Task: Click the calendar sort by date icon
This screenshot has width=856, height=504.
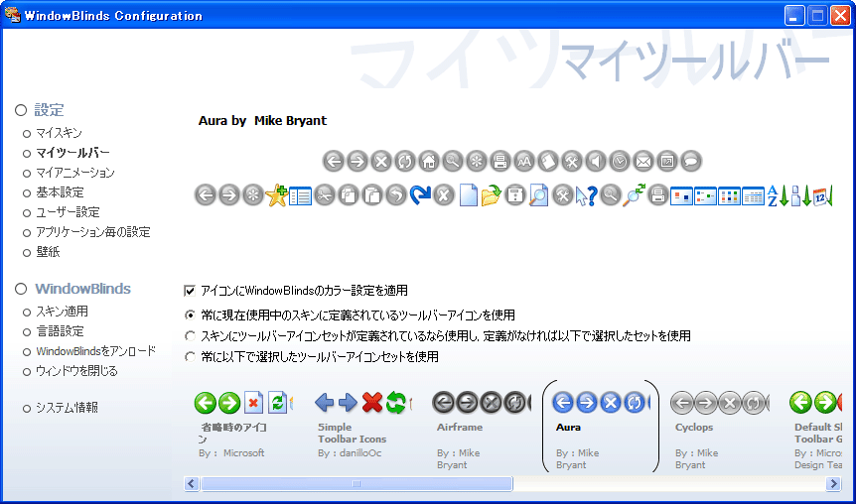Action: pos(822,195)
